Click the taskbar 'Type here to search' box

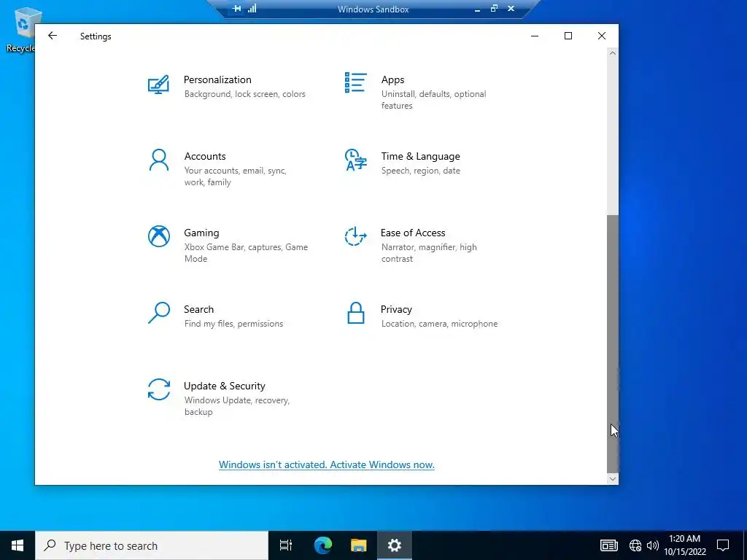pyautogui.click(x=152, y=545)
